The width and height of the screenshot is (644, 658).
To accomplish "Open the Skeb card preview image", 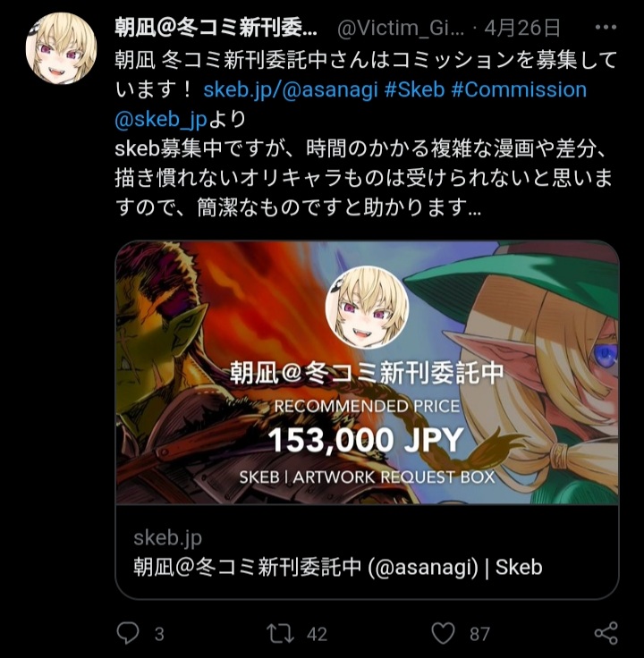I will 367,373.
